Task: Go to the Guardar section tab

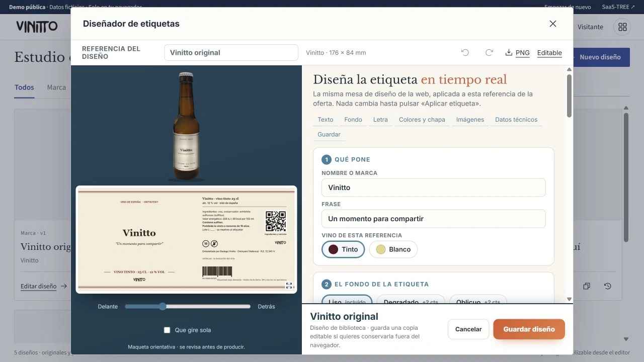Action: (329, 135)
